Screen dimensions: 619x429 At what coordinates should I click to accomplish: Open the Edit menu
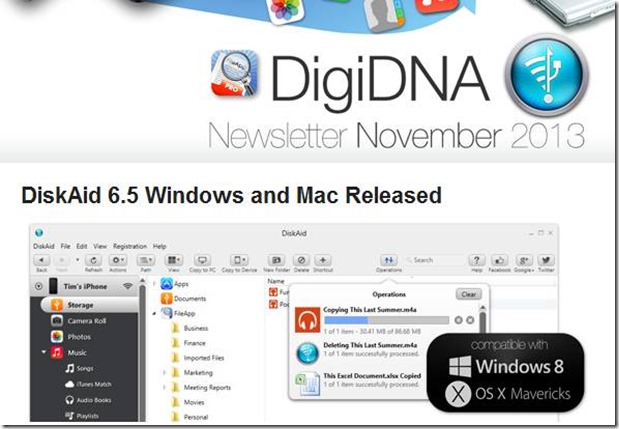pyautogui.click(x=82, y=246)
